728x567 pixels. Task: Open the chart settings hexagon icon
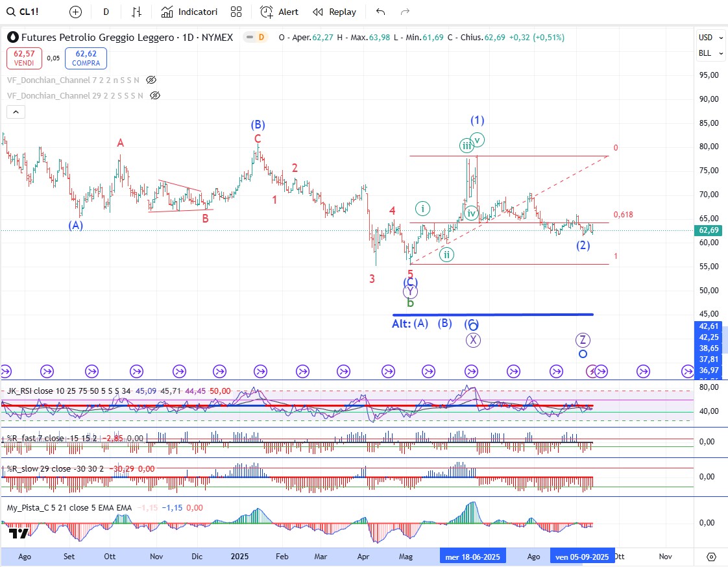point(711,557)
